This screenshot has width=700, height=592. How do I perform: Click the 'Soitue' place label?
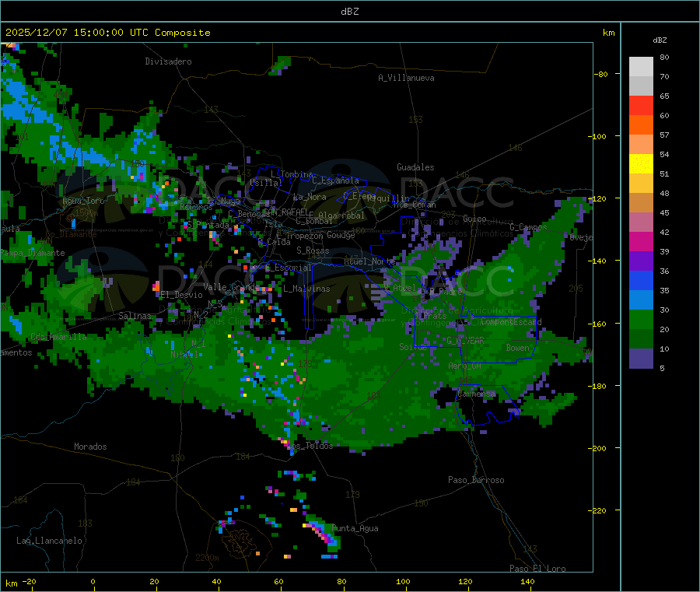click(413, 347)
